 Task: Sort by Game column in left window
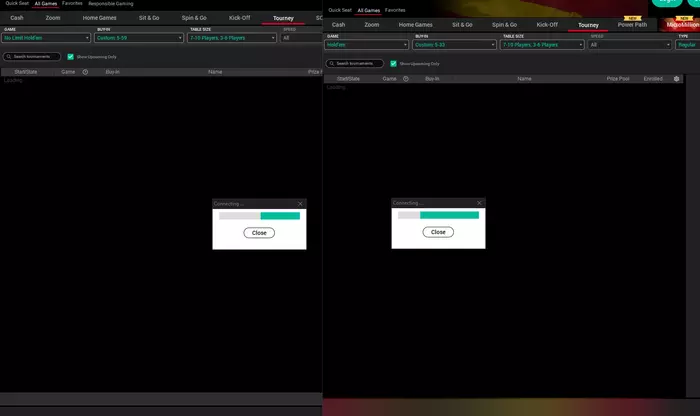pyautogui.click(x=68, y=72)
